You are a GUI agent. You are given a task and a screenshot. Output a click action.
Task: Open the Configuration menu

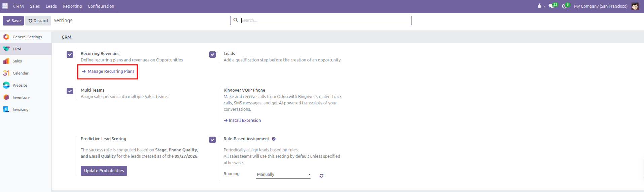click(101, 6)
